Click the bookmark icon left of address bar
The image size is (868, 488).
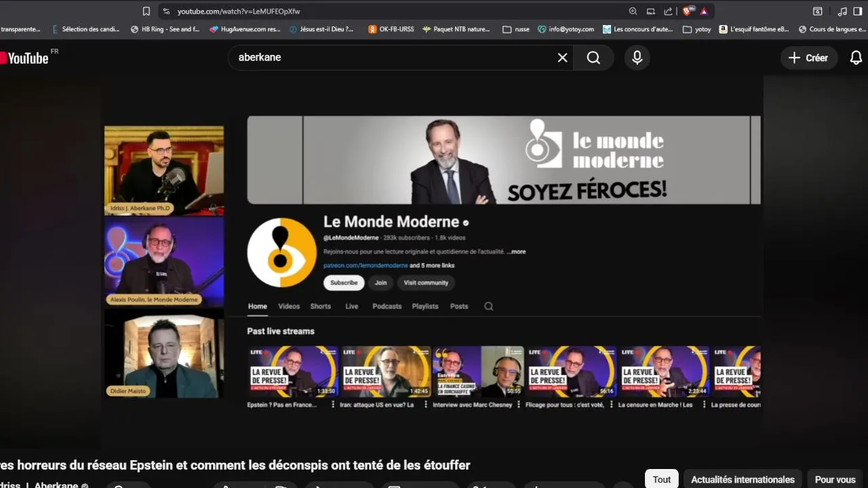[x=146, y=11]
